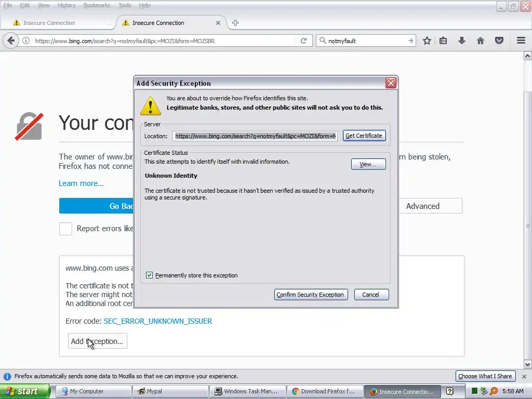Image resolution: width=532 pixels, height=399 pixels.
Task: Click the Add Exception... button
Action: click(97, 341)
